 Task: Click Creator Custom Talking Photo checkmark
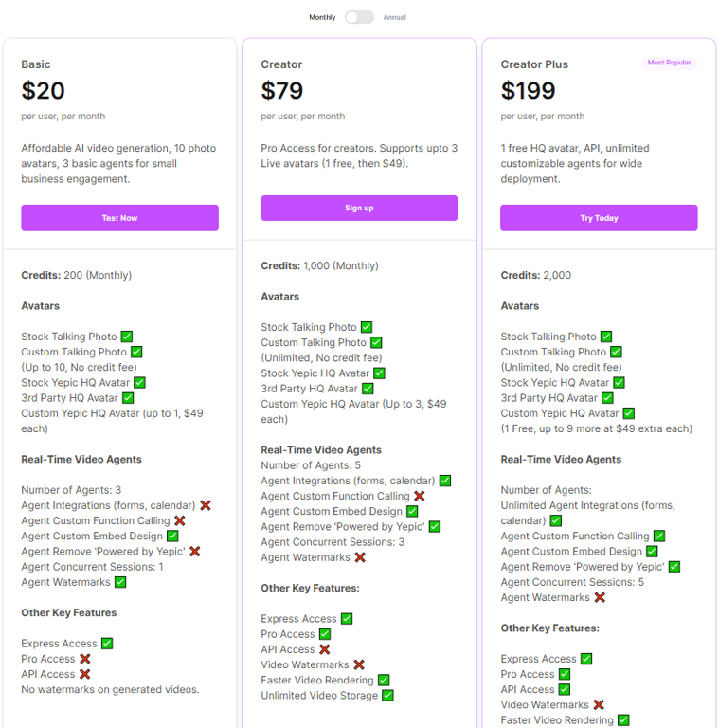tap(376, 342)
